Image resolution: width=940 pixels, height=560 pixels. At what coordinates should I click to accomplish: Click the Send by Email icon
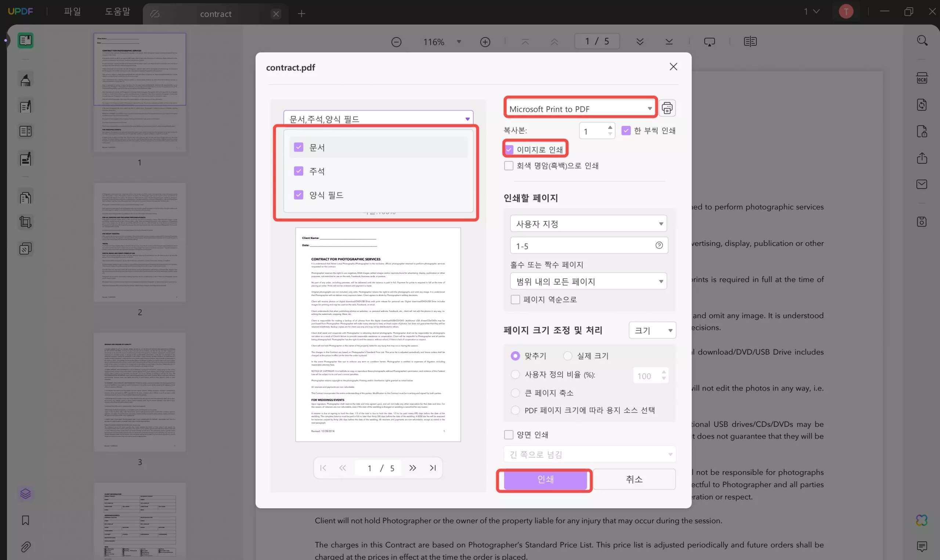[x=922, y=184]
